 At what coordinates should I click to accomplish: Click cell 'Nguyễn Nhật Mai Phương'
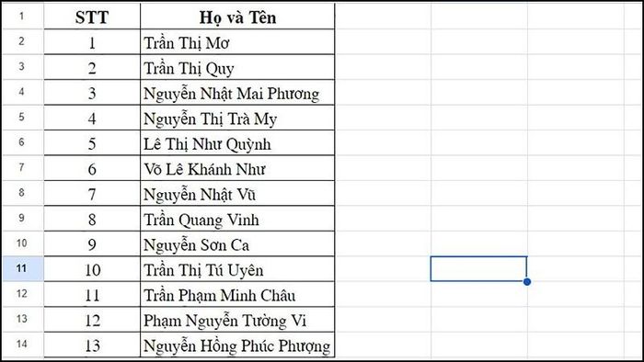coord(237,93)
